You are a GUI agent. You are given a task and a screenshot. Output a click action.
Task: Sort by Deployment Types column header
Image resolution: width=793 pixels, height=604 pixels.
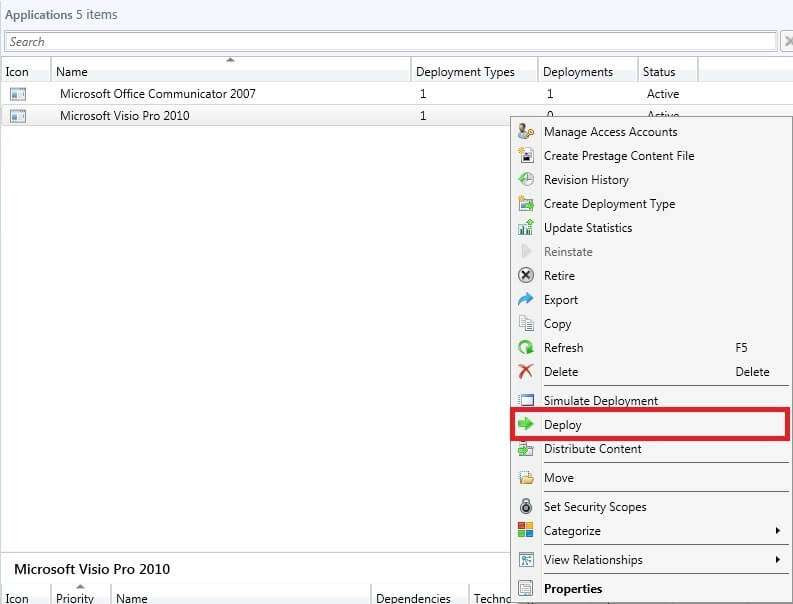click(x=474, y=70)
